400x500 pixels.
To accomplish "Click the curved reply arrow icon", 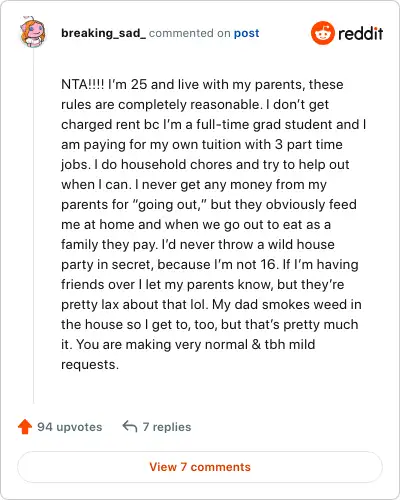I will pos(130,426).
